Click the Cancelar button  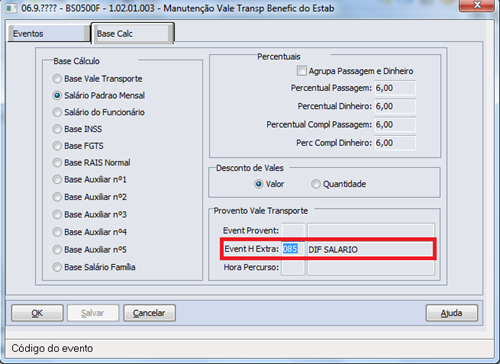149,313
